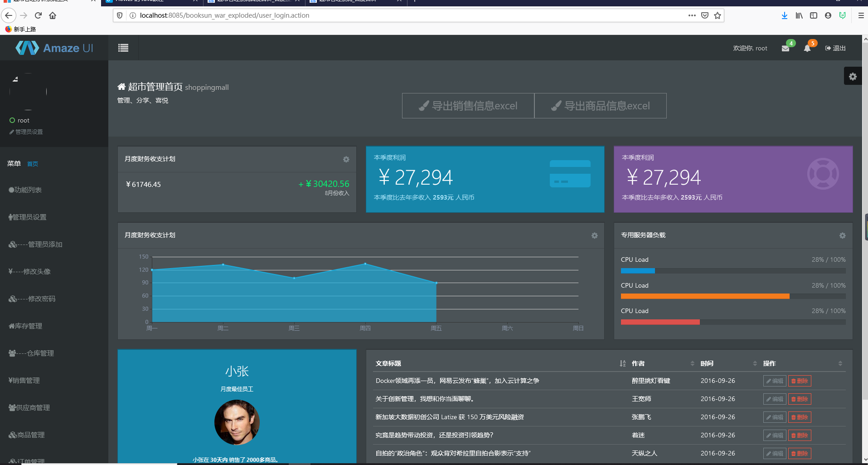Click 删除 for 关于创新管理 row

tap(800, 399)
